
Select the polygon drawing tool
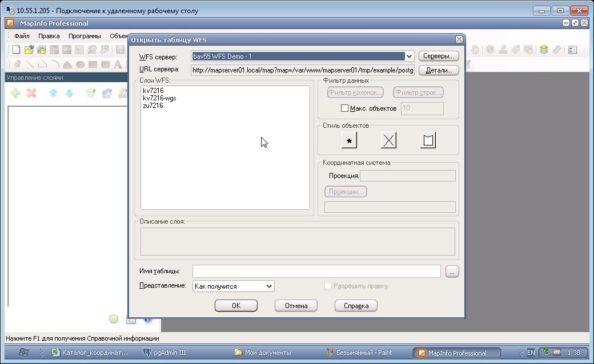tap(67, 64)
